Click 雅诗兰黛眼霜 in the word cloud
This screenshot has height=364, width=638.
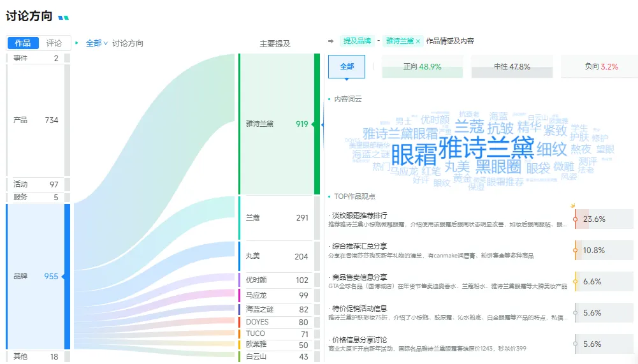click(400, 133)
